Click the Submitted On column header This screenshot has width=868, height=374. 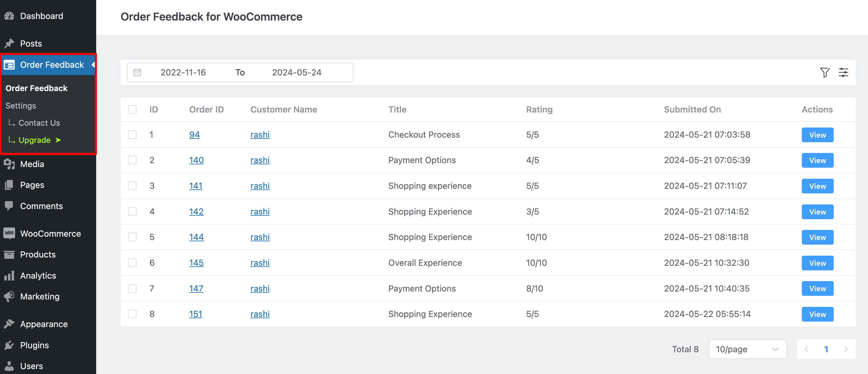[x=692, y=109]
